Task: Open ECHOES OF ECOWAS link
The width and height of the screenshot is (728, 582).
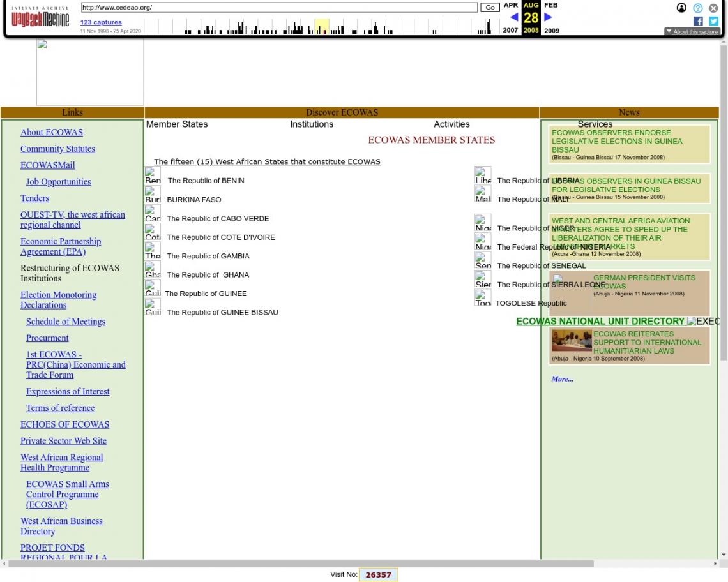Action: (x=64, y=424)
